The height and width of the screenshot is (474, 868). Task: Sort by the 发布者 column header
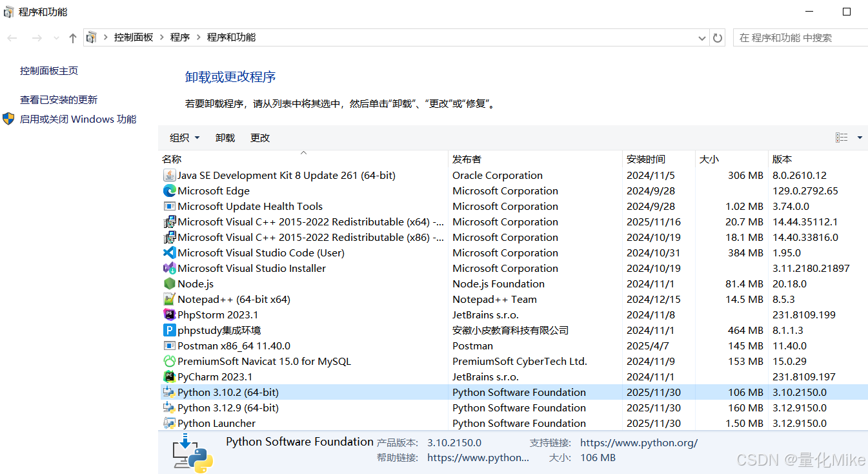(535, 159)
